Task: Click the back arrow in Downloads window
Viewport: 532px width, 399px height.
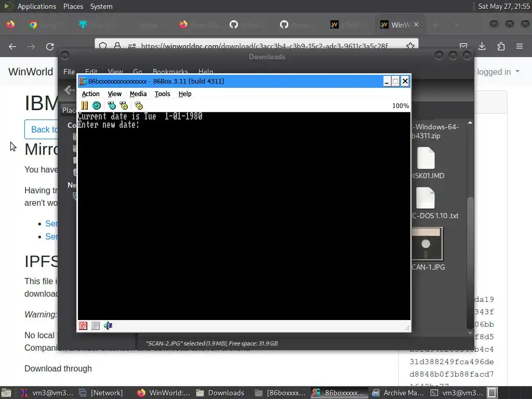Action: (69, 90)
